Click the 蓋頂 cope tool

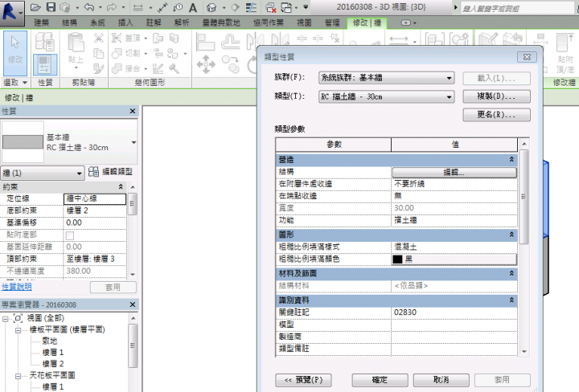[x=127, y=38]
